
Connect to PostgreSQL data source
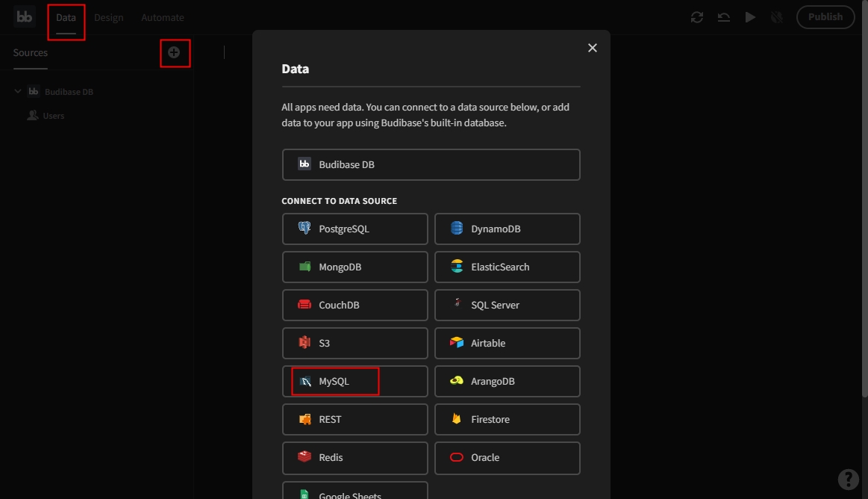(x=355, y=229)
